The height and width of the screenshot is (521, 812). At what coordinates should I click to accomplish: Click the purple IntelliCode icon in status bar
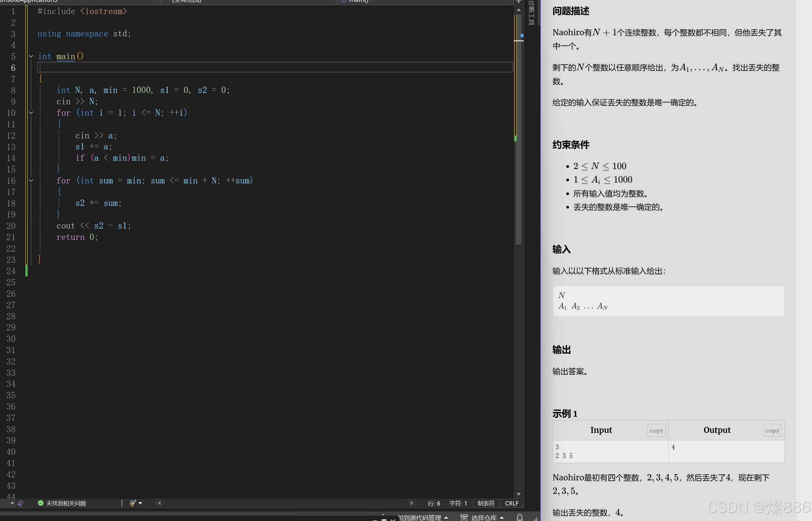(20, 503)
